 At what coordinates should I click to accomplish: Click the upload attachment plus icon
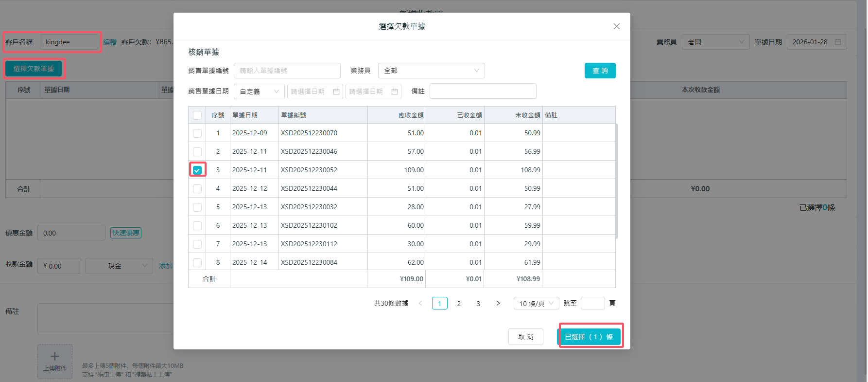[55, 357]
